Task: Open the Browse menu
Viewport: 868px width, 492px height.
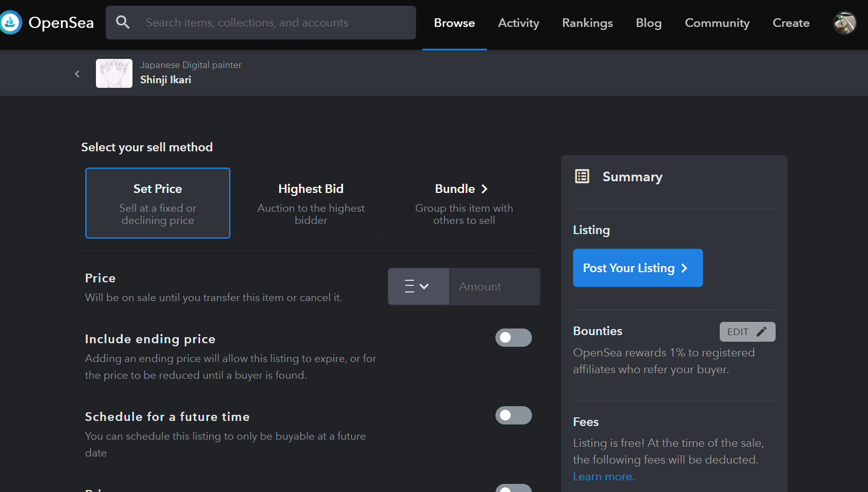Action: 454,23
